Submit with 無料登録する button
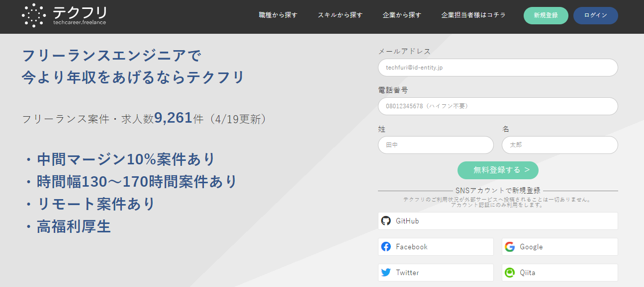 pyautogui.click(x=498, y=170)
